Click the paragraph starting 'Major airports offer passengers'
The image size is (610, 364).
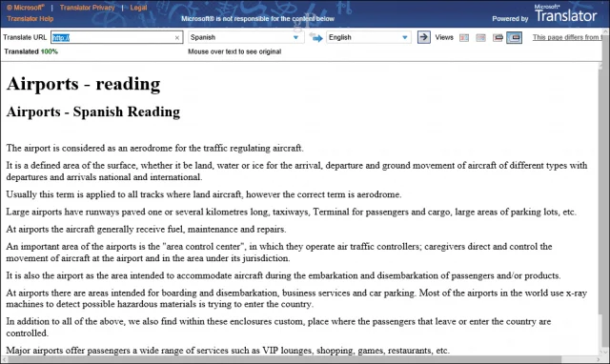point(228,350)
